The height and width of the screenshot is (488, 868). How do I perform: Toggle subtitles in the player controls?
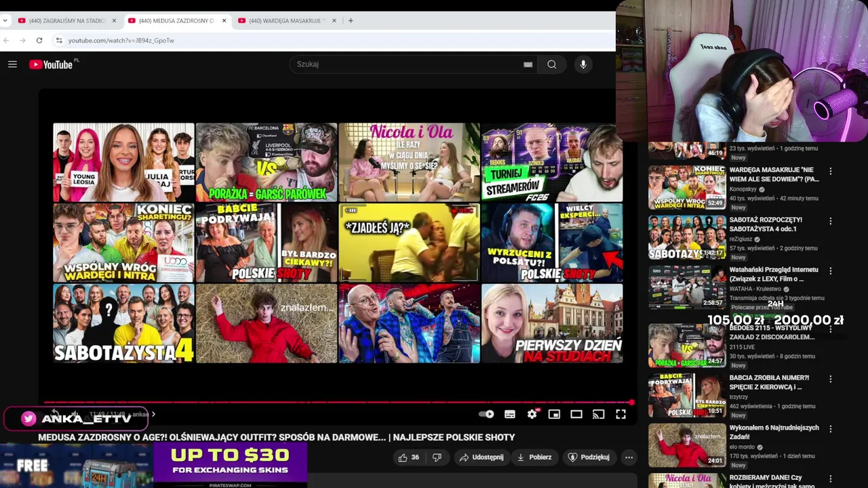[x=510, y=414]
